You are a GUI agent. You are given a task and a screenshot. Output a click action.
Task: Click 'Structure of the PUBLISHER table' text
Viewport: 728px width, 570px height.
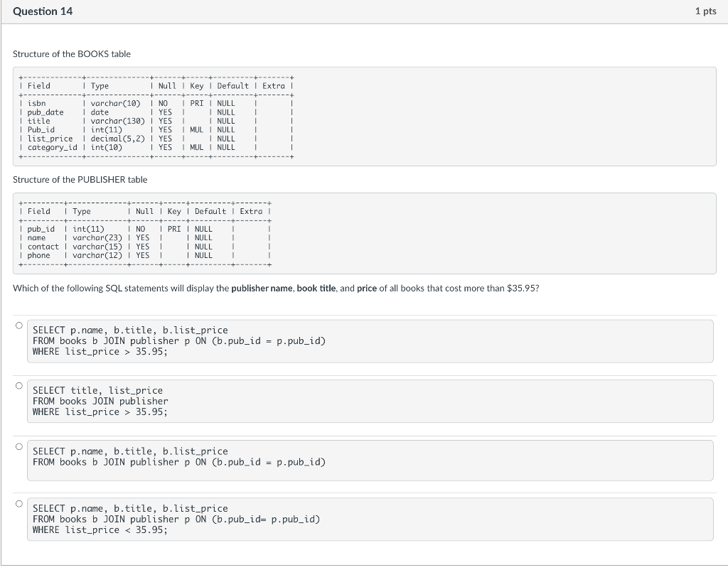(80, 180)
